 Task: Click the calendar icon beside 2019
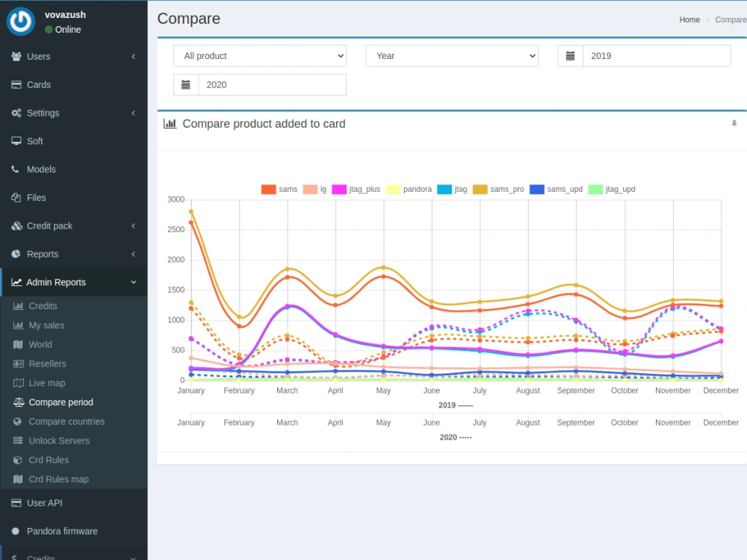click(x=570, y=56)
